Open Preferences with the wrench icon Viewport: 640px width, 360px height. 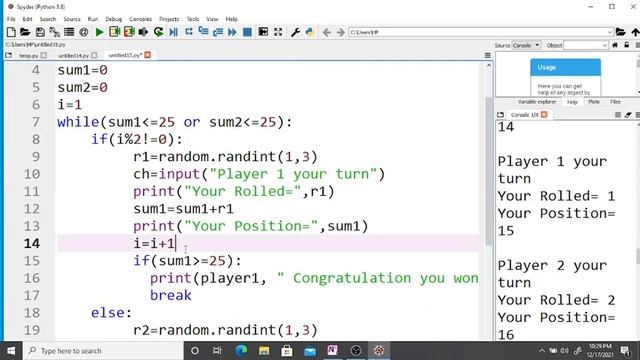(295, 32)
